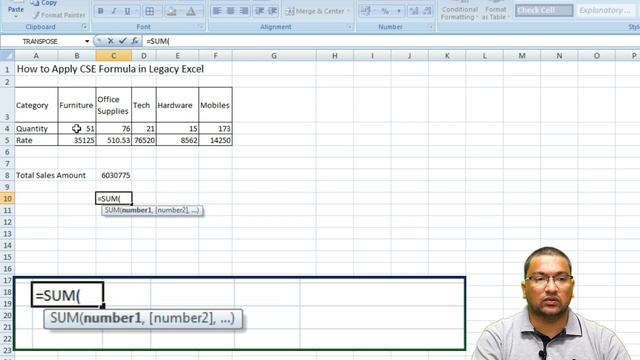Viewport: 640px width, 360px height.
Task: Apply the Check Cell style
Action: (544, 11)
